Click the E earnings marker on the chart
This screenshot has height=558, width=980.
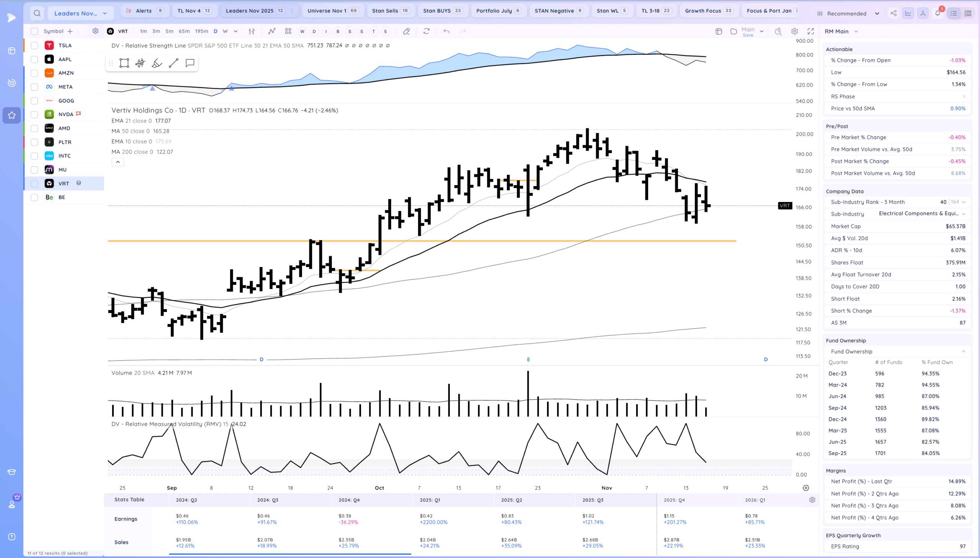(528, 360)
